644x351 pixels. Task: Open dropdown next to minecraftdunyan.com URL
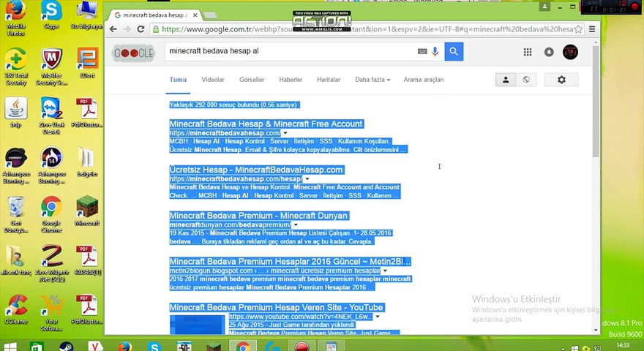pos(296,225)
